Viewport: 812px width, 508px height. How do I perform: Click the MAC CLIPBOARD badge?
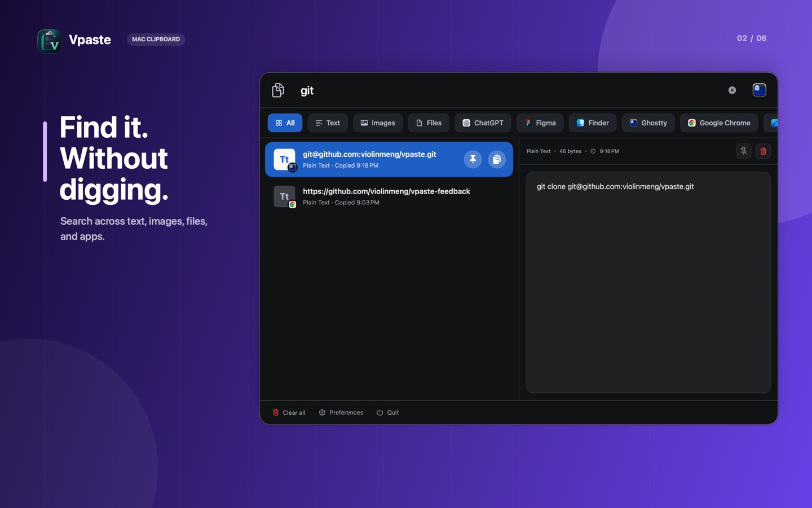point(156,40)
